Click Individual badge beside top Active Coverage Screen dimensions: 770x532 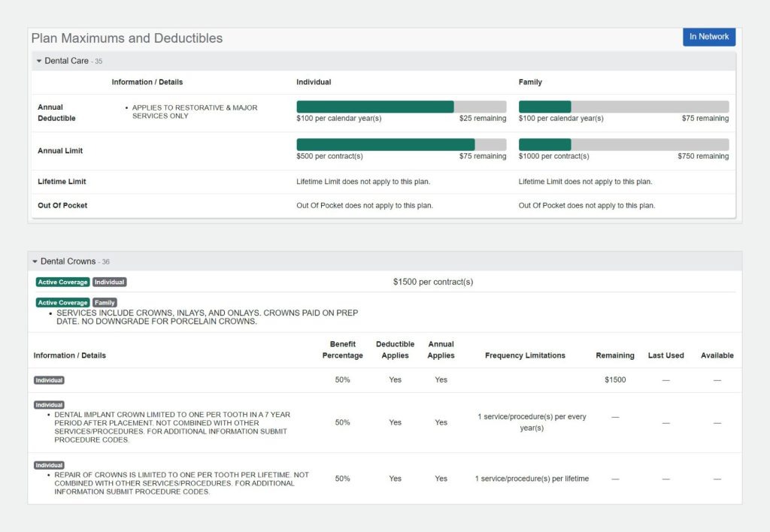[109, 283]
